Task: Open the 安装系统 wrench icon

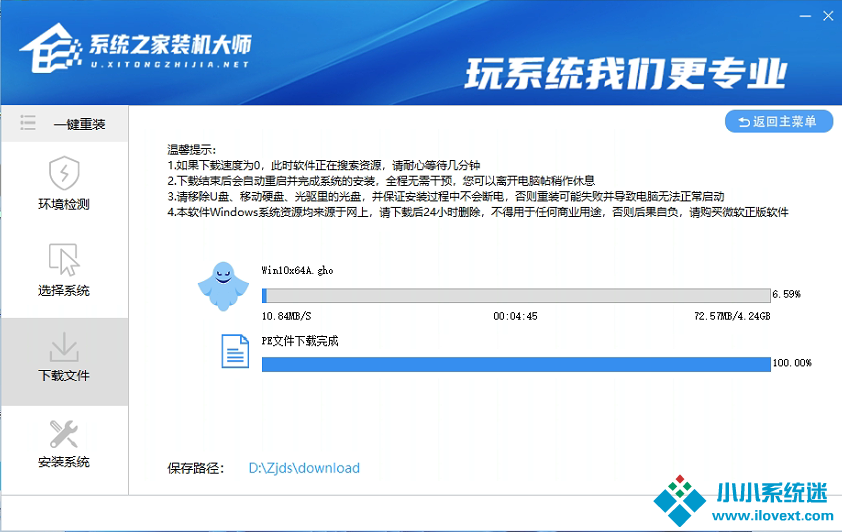Action: click(x=64, y=434)
